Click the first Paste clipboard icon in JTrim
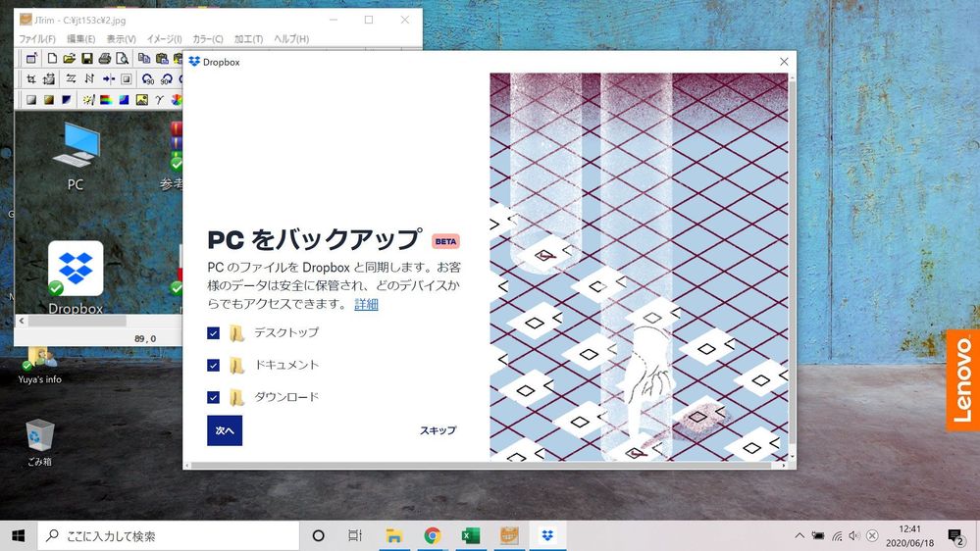 pos(162,59)
